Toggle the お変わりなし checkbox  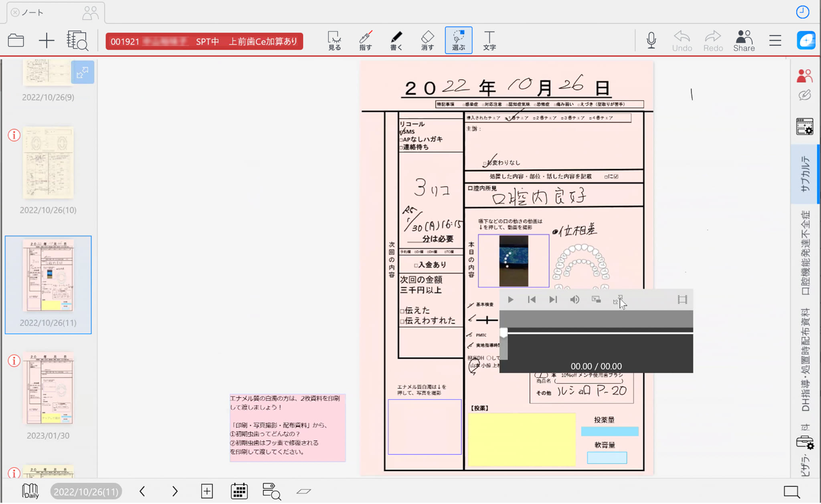pyautogui.click(x=485, y=163)
